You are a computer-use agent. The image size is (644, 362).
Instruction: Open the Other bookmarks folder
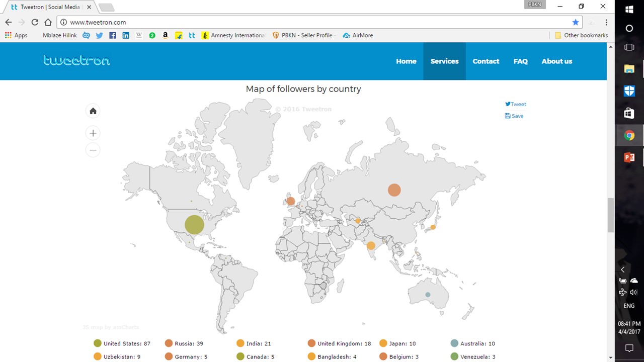[581, 35]
